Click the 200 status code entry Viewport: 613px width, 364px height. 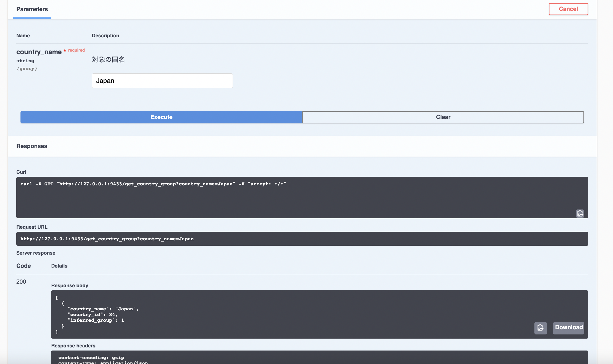click(21, 282)
